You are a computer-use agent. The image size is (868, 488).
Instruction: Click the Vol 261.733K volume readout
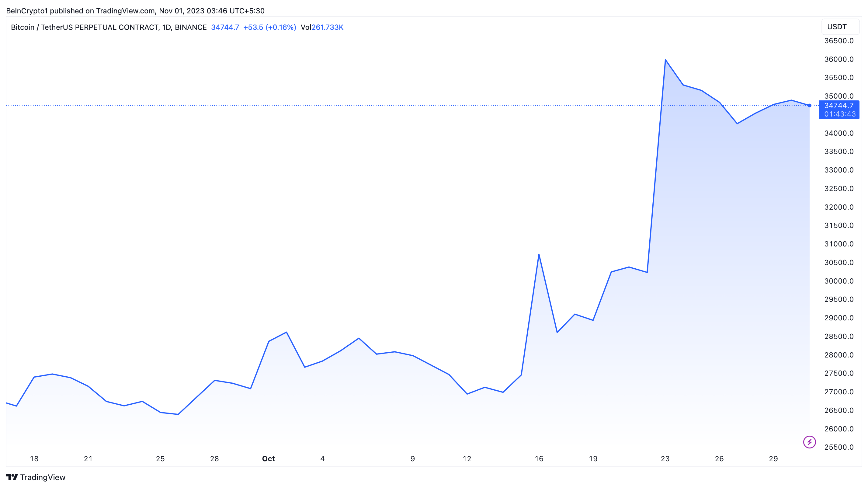click(321, 27)
